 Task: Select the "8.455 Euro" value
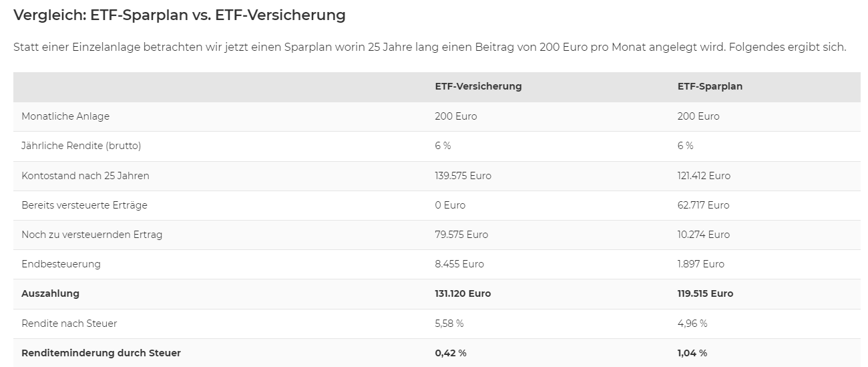[x=459, y=264]
